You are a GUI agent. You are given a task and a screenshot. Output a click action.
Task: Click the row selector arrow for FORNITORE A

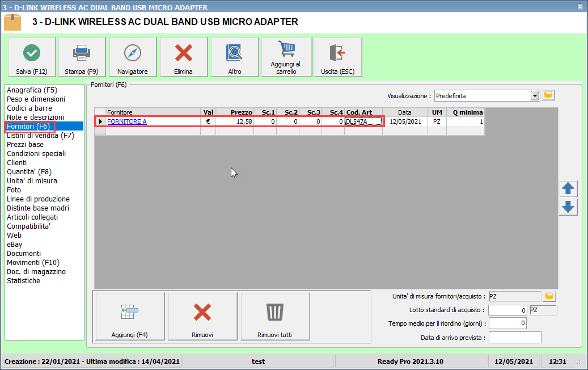click(100, 121)
